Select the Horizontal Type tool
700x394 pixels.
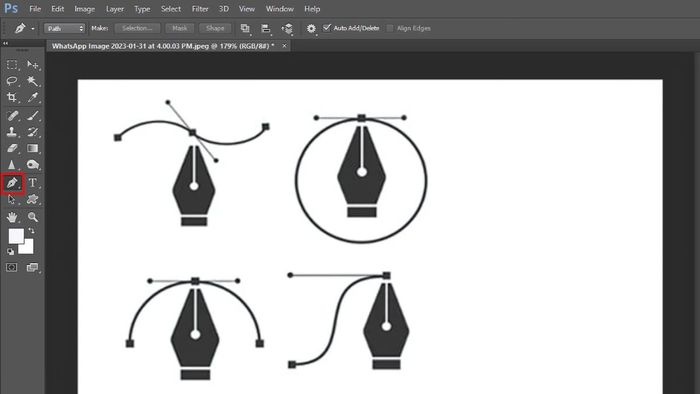[33, 182]
